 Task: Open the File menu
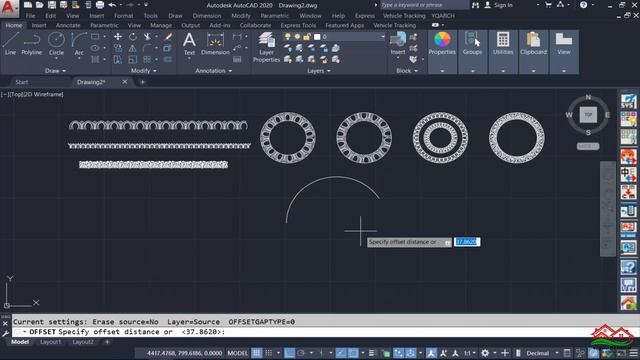tap(30, 16)
